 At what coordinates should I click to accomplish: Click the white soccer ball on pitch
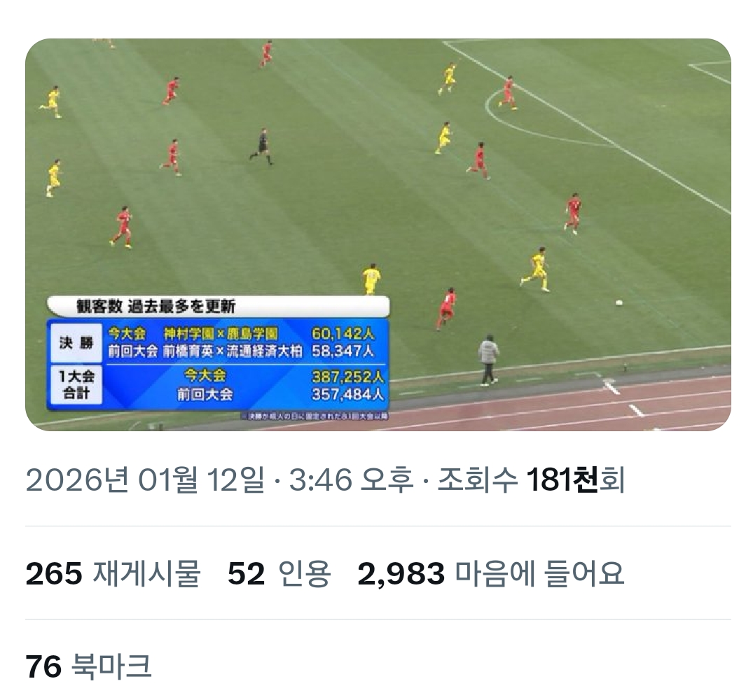pos(619,302)
